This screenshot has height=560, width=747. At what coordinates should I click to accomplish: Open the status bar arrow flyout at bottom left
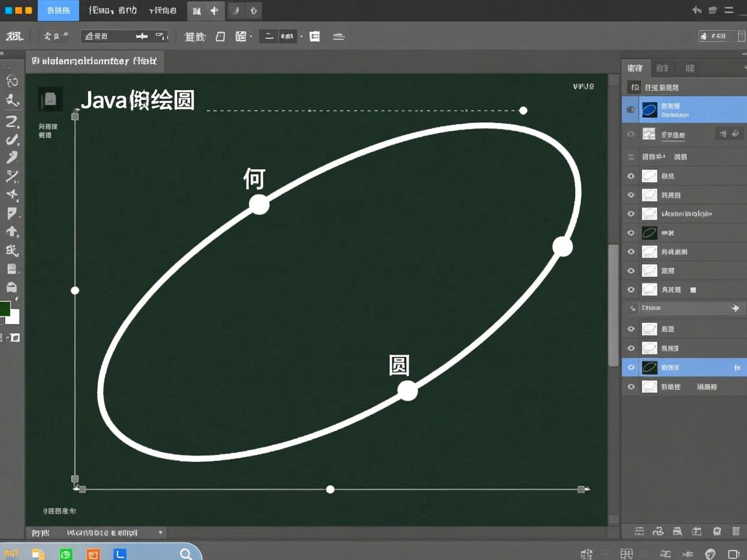161,533
